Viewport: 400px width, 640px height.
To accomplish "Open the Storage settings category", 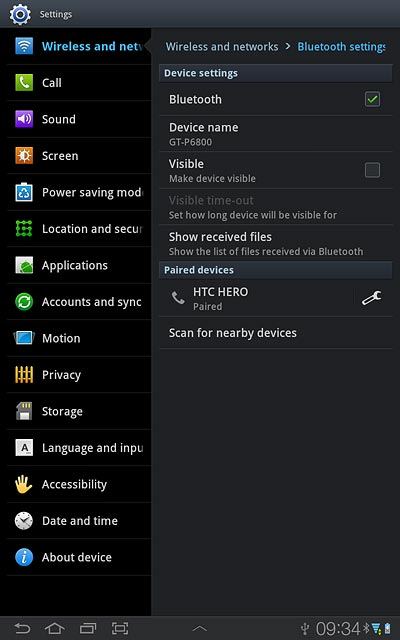I will [79, 411].
